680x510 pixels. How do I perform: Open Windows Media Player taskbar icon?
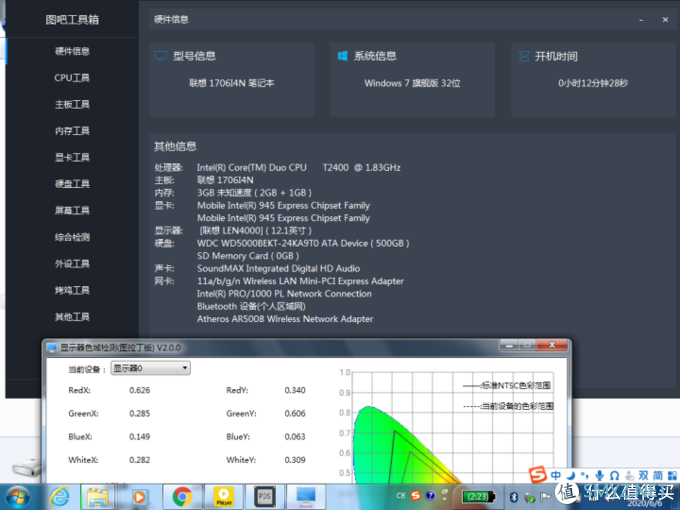[139, 497]
